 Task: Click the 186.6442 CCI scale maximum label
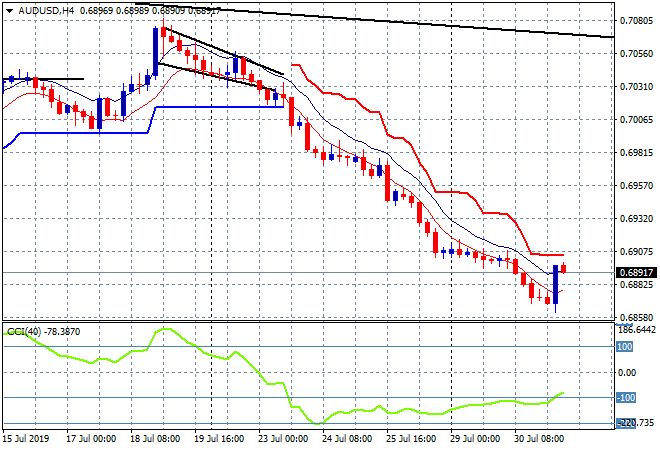[636, 328]
